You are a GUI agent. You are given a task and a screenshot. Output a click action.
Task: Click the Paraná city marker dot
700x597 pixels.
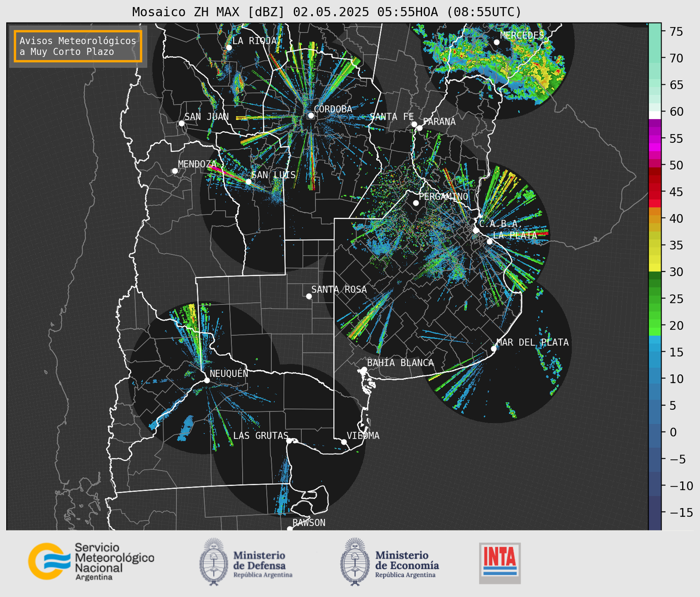coord(420,128)
